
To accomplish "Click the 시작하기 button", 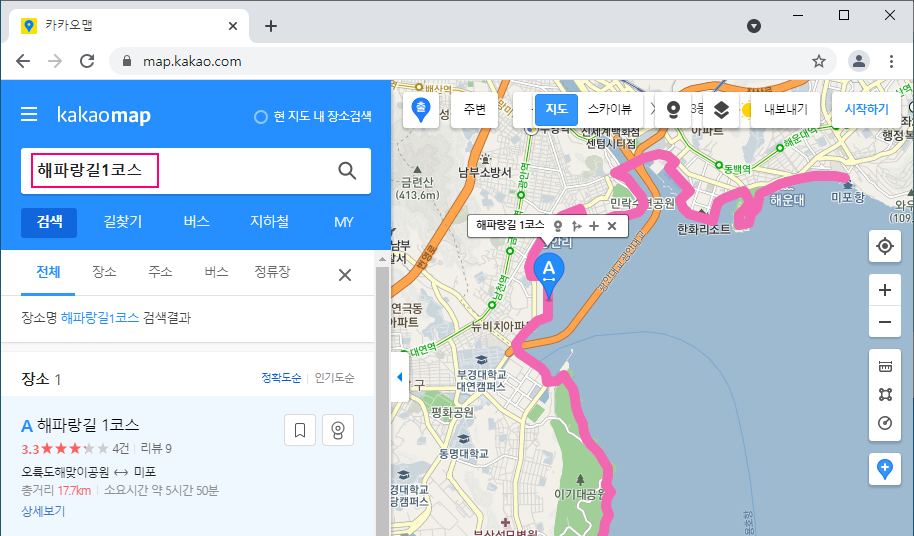I will tap(867, 110).
